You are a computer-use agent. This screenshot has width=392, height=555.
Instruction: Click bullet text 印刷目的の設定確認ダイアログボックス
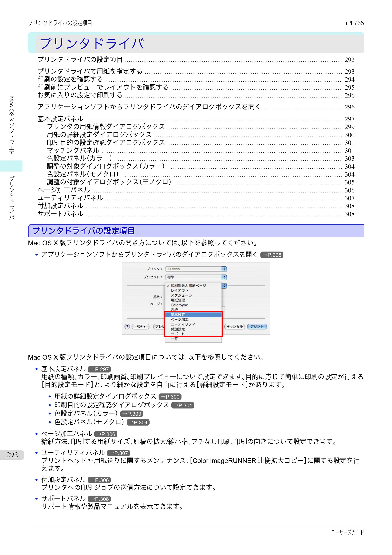click(x=112, y=405)
